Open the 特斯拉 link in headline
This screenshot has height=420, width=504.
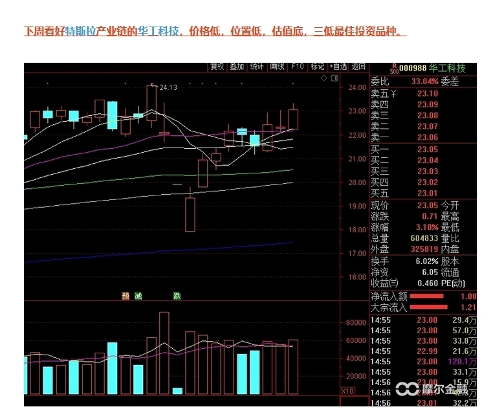81,31
